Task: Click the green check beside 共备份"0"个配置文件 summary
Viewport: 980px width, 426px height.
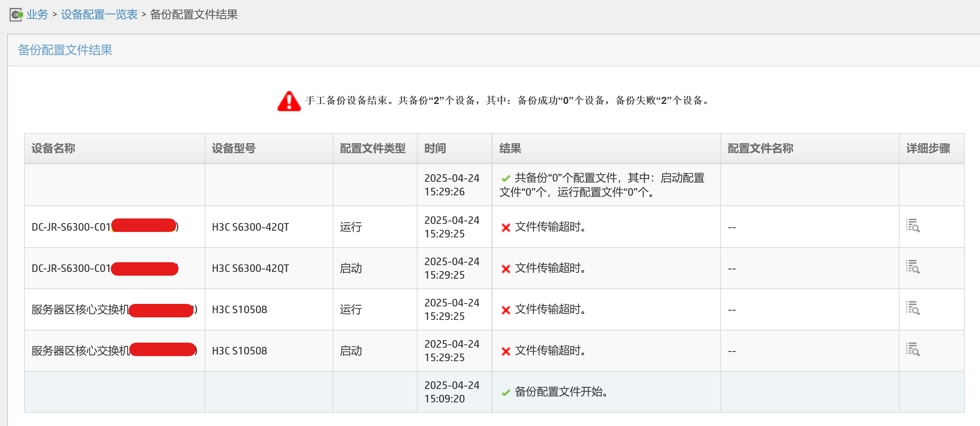Action: coord(506,178)
